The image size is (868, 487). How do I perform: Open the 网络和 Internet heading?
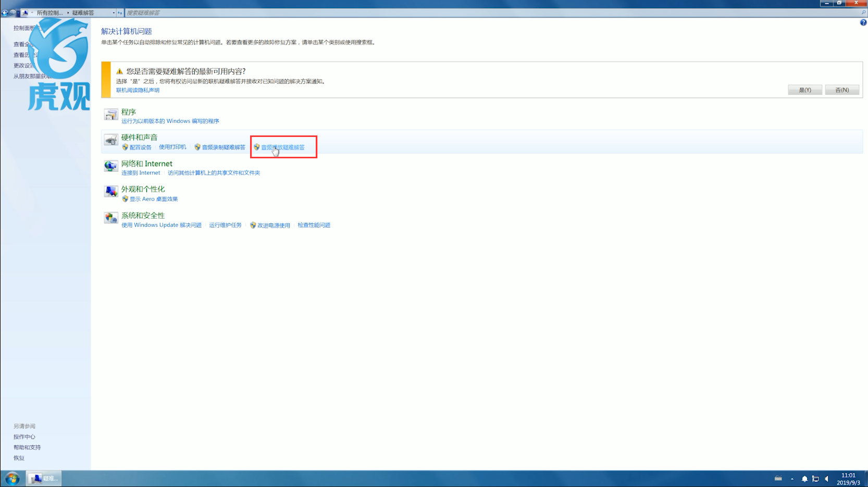point(147,164)
